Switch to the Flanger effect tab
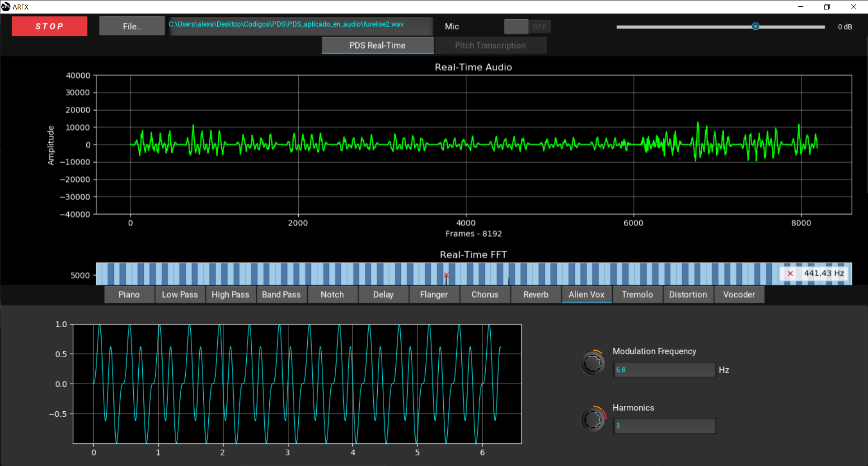Image resolution: width=868 pixels, height=466 pixels. point(434,295)
